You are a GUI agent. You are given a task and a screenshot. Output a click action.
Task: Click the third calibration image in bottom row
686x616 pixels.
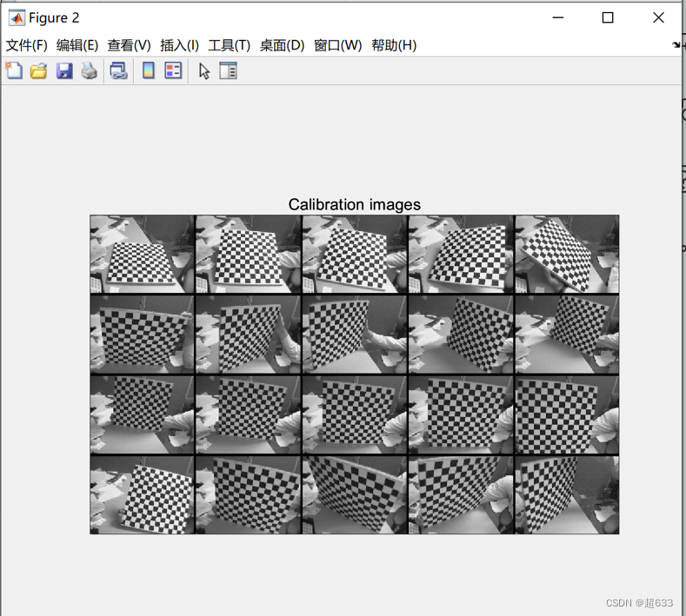tap(355, 495)
